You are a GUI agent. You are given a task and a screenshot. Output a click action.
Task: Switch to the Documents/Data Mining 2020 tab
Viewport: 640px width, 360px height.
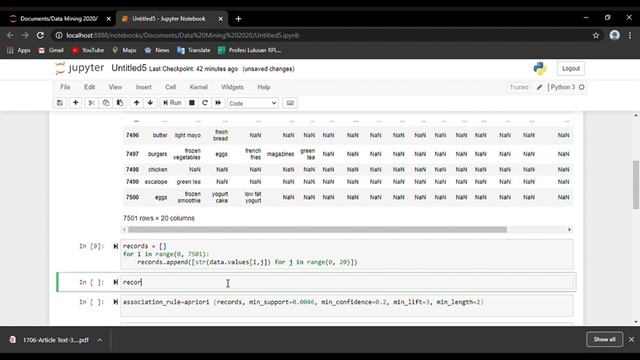point(60,19)
